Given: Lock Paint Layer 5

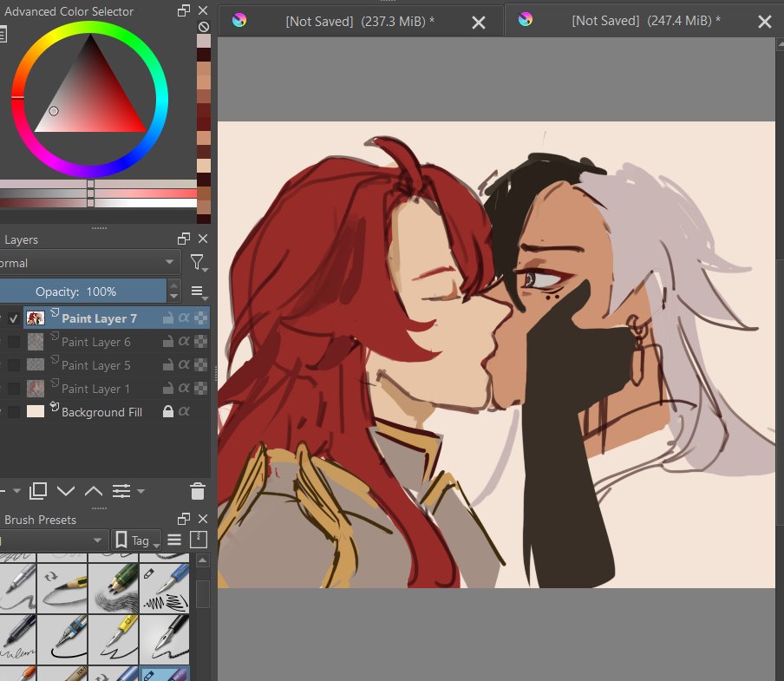Looking at the screenshot, I should [168, 365].
